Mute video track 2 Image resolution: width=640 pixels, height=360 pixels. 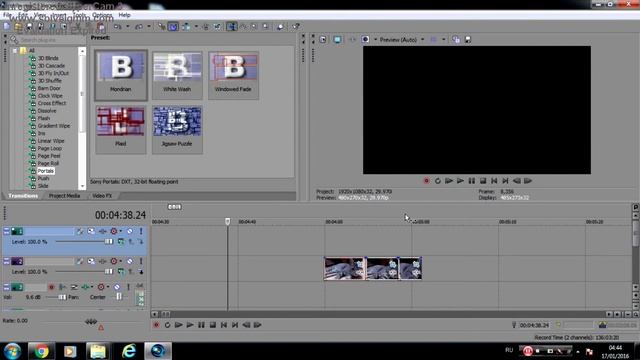pos(130,261)
